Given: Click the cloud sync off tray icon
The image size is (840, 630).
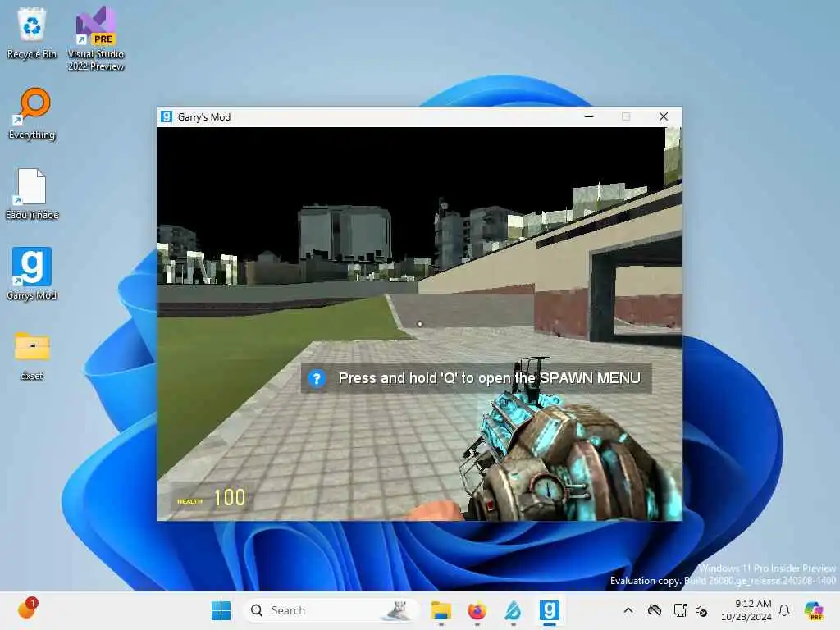Looking at the screenshot, I should 654,610.
